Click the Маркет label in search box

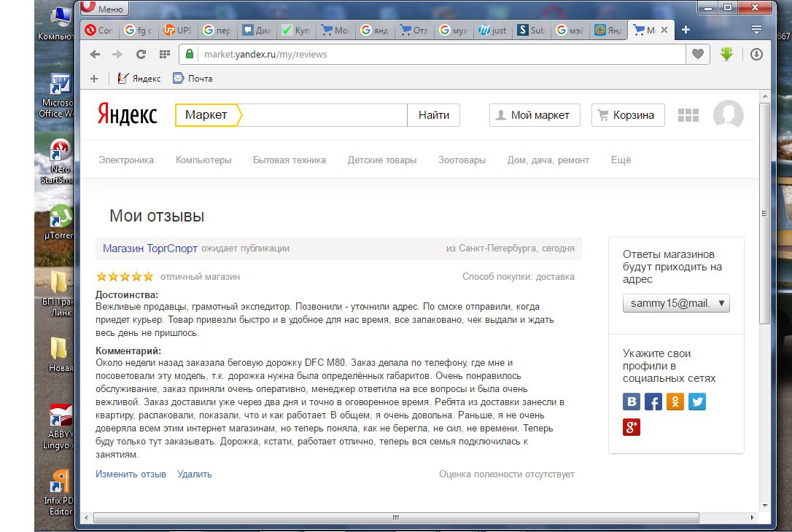(206, 114)
